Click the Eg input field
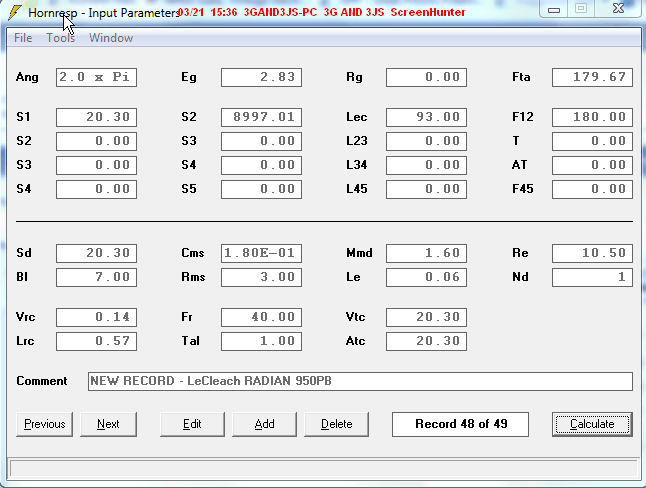 pyautogui.click(x=261, y=77)
